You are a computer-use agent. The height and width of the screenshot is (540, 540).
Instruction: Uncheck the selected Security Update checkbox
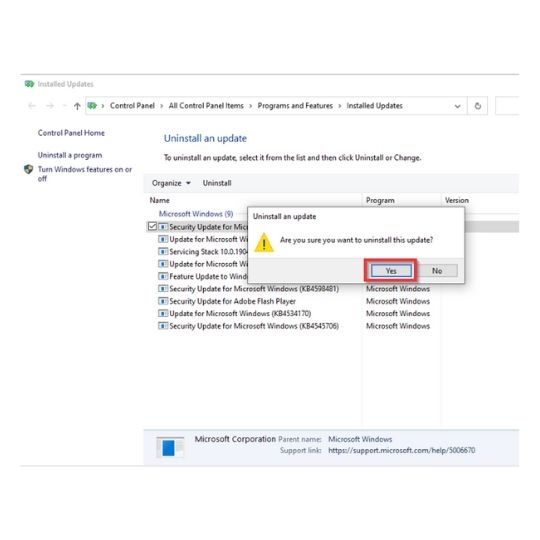[152, 226]
